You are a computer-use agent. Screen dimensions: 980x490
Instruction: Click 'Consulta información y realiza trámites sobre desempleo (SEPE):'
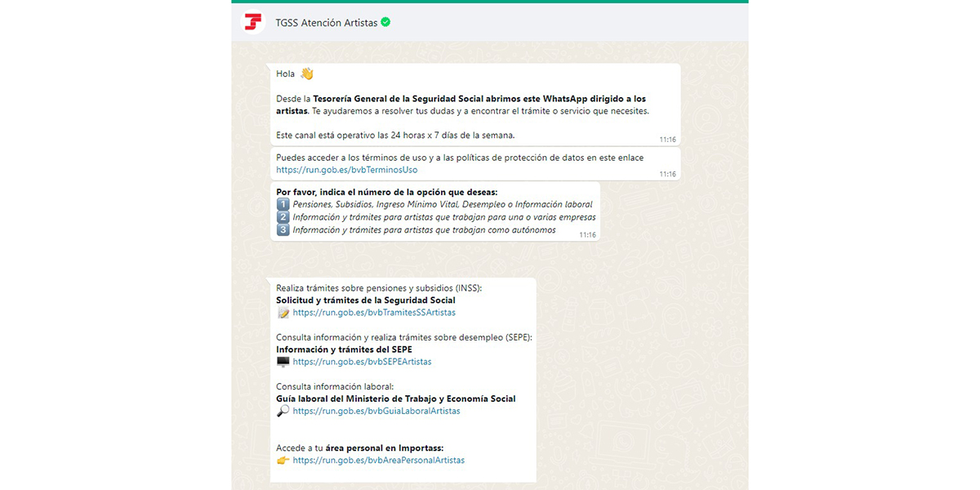point(404,337)
